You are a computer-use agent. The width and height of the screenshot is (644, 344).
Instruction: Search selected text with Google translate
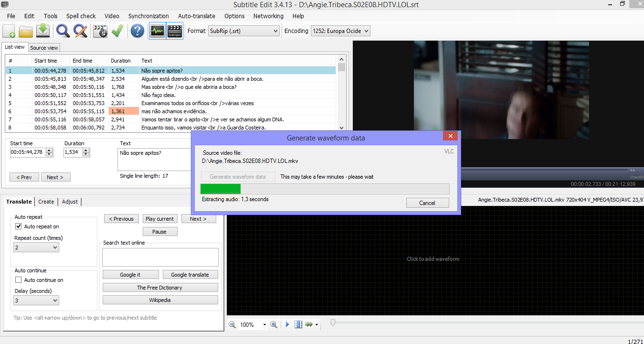[x=190, y=274]
